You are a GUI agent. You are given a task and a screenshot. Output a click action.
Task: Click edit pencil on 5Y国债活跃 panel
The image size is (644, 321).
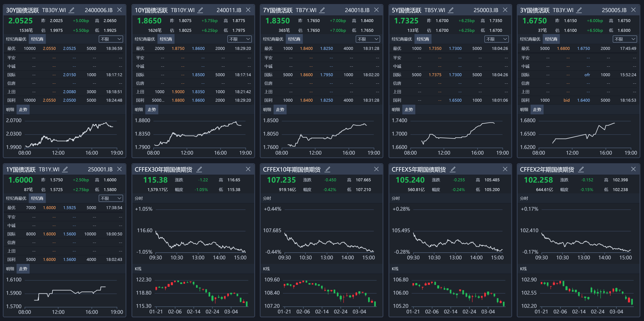(451, 10)
